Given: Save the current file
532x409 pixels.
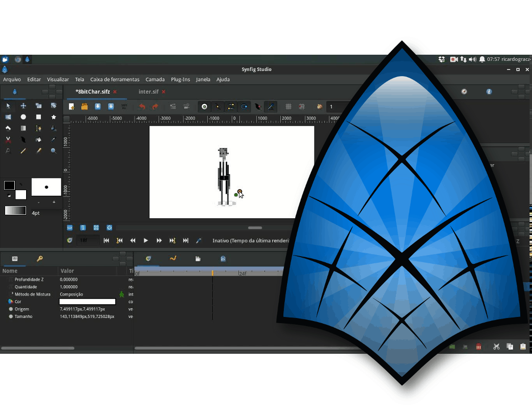Looking at the screenshot, I should 98,106.
